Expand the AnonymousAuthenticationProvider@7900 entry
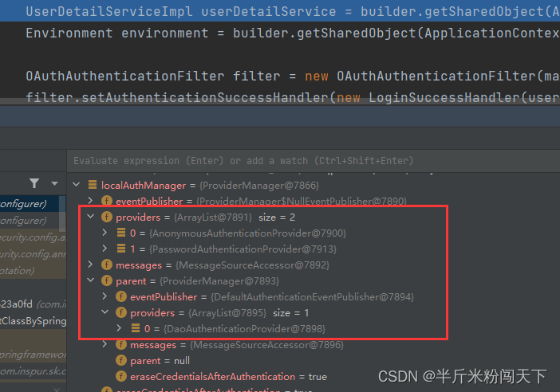Viewport: 560px width, 392px height. (105, 233)
